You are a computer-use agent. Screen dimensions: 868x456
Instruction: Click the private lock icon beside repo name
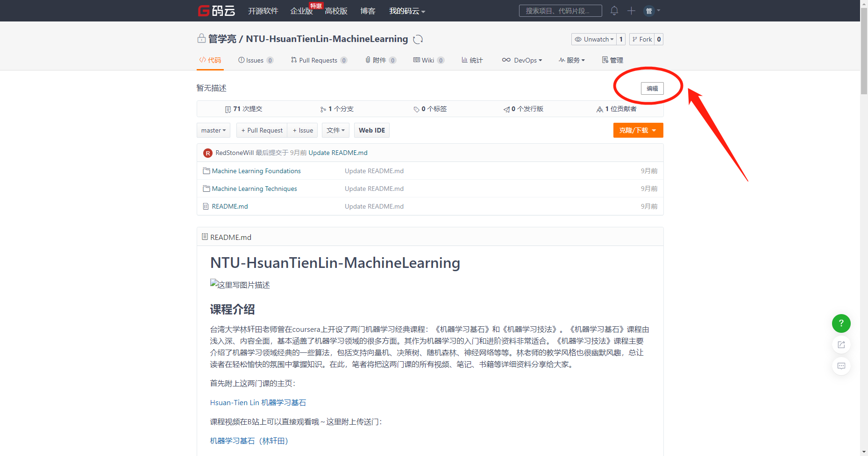201,38
